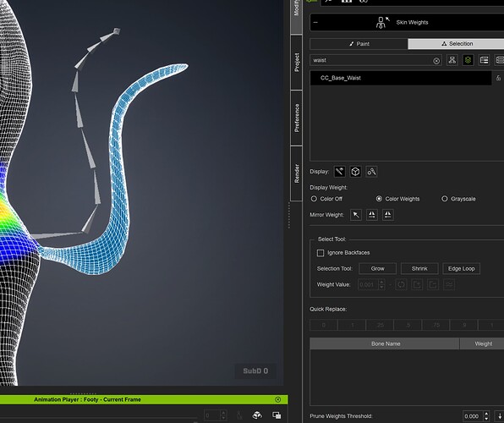Screen dimensions: 504x423
Task: Click the Bone Name column header
Action: [385, 343]
